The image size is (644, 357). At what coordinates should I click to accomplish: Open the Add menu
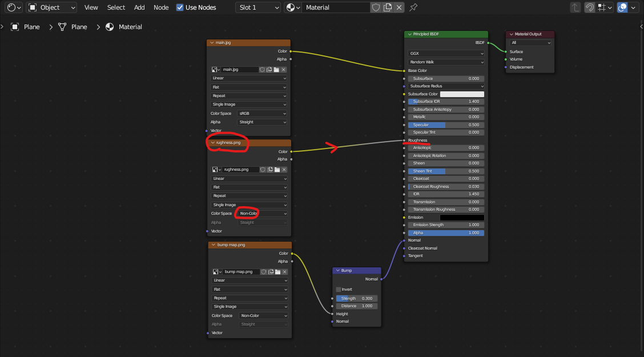139,7
